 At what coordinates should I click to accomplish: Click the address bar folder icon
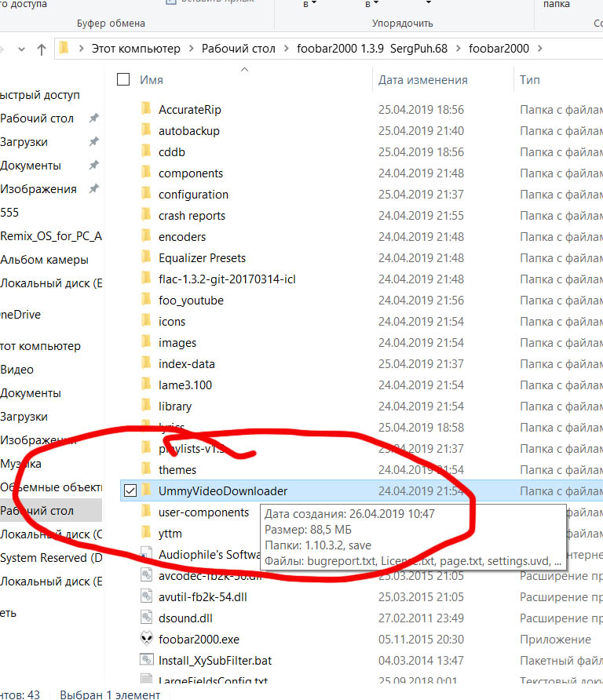pyautogui.click(x=64, y=48)
